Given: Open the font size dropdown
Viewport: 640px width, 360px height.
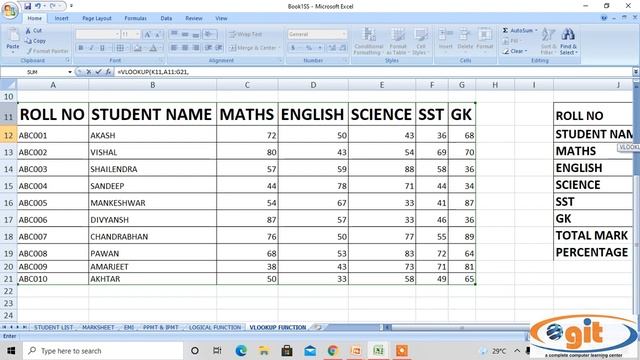Looking at the screenshot, I should [138, 35].
